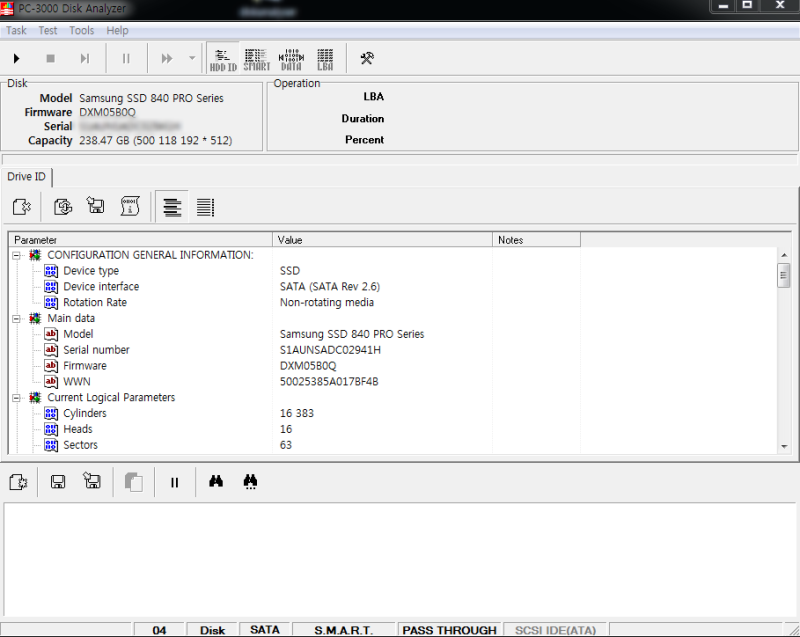Click the PASS THROUGH status bar field
Screen dimensions: 800x637
449,630
